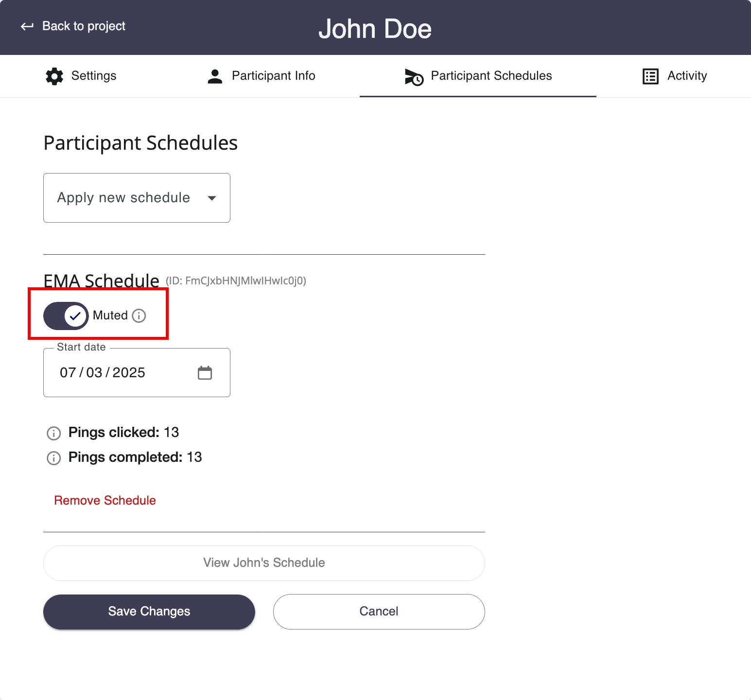Open the Apply new schedule dropdown
Image resolution: width=751 pixels, height=700 pixels.
(x=137, y=198)
